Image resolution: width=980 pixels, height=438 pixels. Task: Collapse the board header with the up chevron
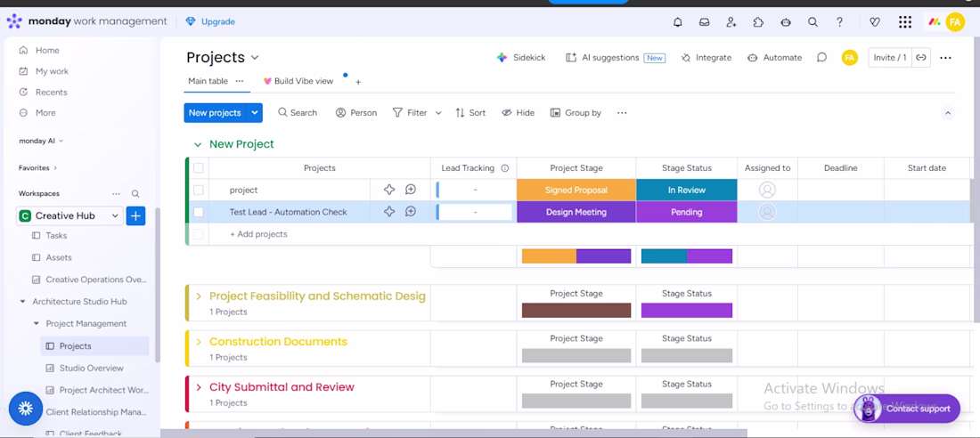coord(948,113)
